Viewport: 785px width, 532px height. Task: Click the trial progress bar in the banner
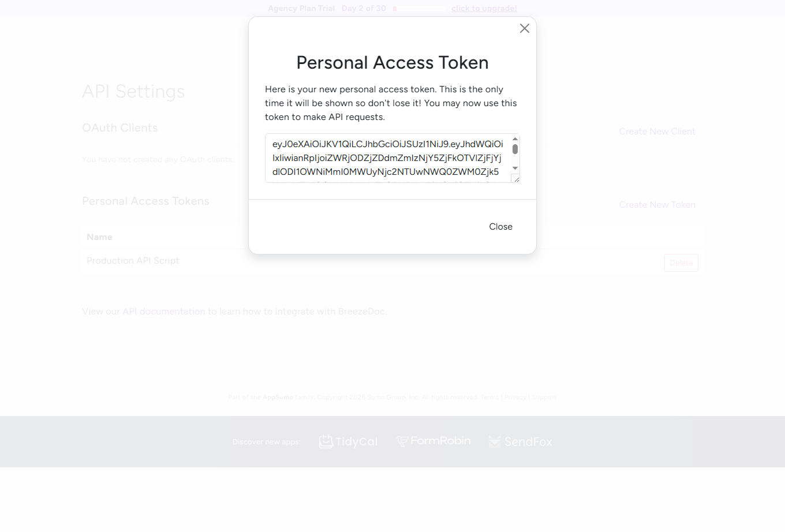point(420,8)
